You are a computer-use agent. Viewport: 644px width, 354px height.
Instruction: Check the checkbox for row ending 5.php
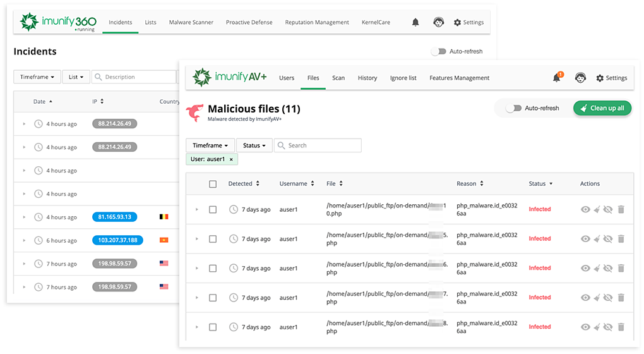[213, 239]
